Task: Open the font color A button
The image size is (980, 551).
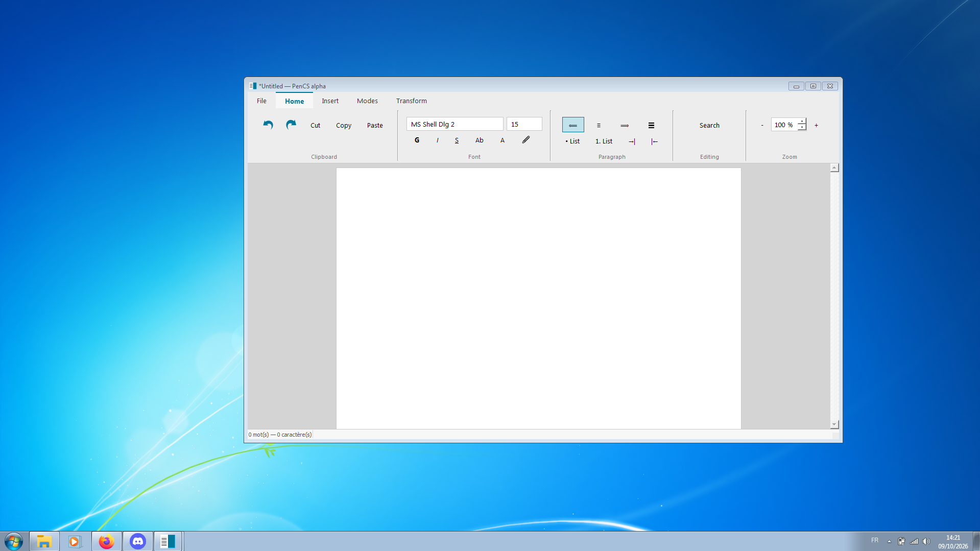Action: point(503,140)
